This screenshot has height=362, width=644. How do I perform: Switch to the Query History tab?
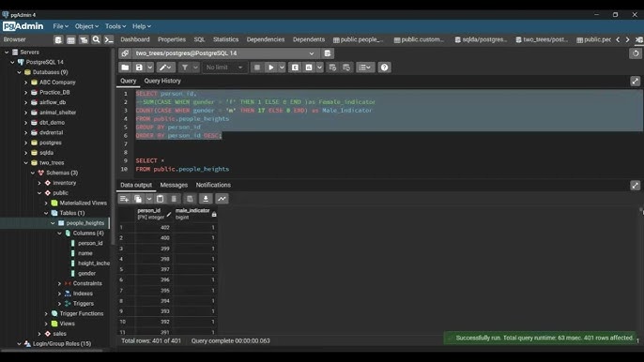162,81
